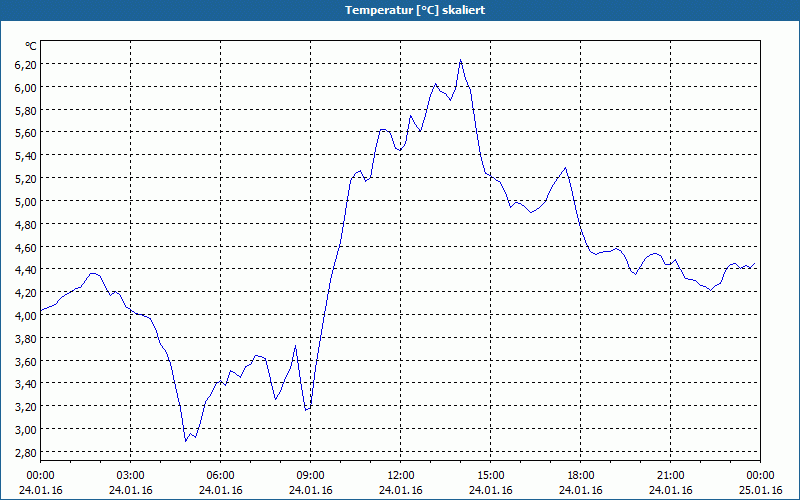The height and width of the screenshot is (500, 800).
Task: Click the 4,00 y-axis value
Action: [27, 315]
